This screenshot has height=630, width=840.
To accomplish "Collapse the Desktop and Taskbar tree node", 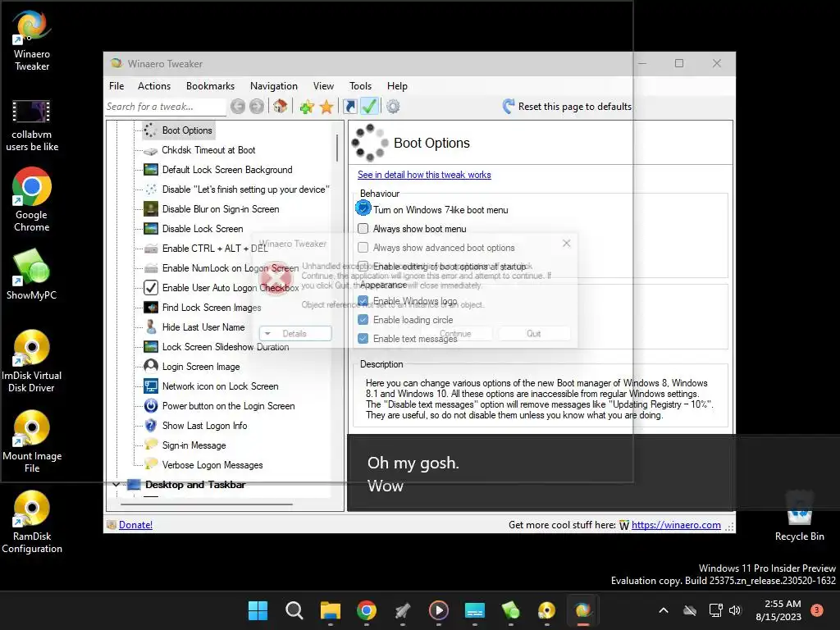I will pos(116,484).
